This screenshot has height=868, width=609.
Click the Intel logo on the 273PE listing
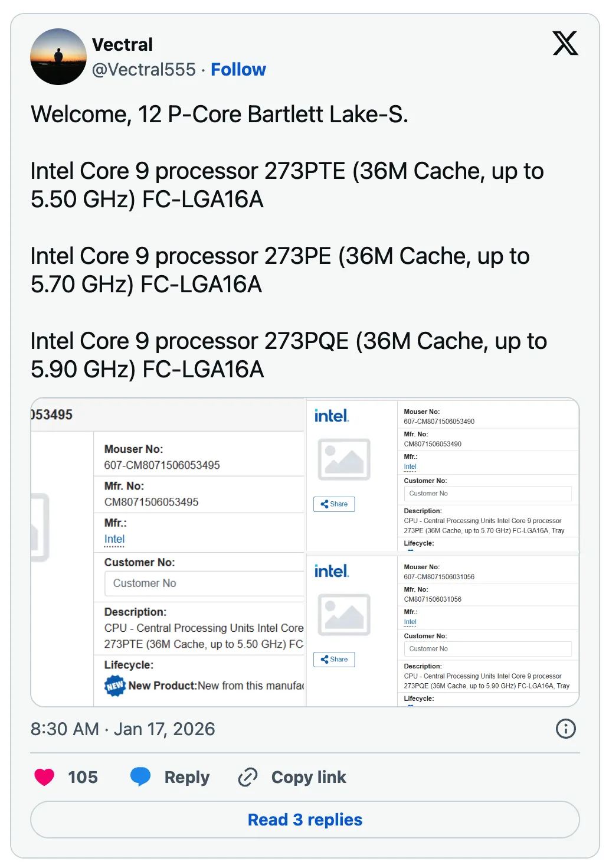(332, 416)
